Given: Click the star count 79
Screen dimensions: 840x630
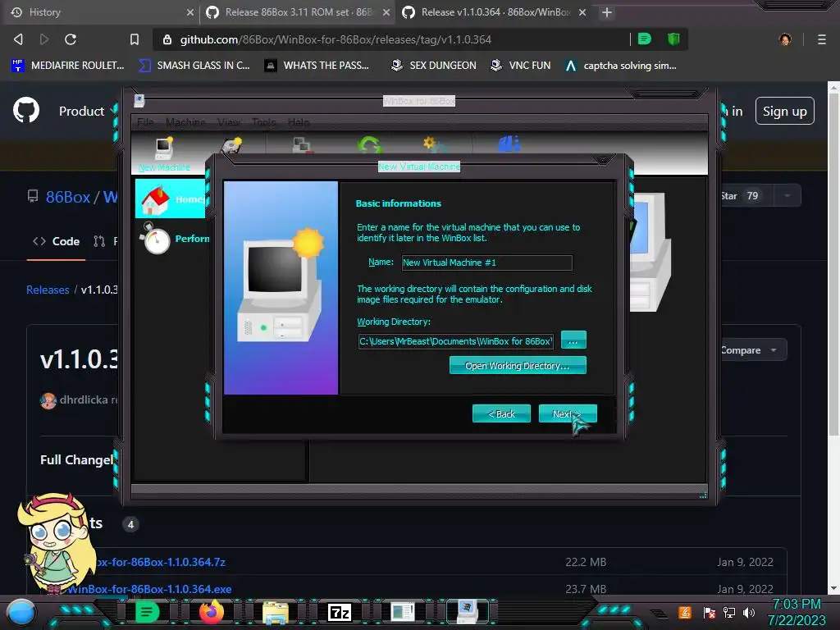Looking at the screenshot, I should point(753,195).
